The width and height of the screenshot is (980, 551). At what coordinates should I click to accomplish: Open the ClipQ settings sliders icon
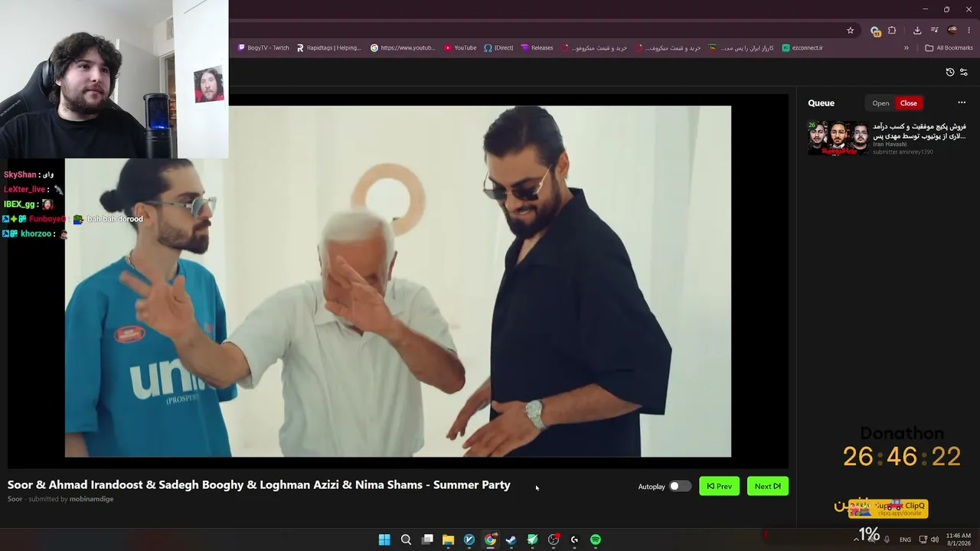click(x=964, y=72)
